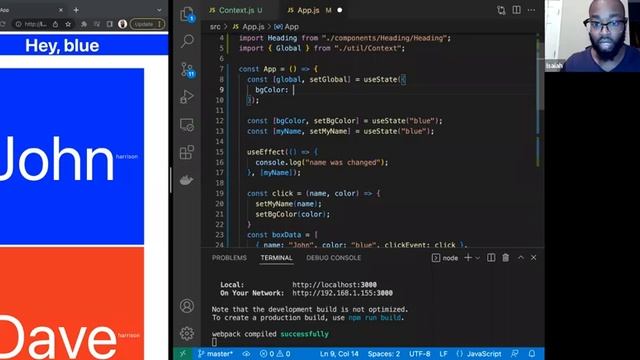This screenshot has width=640, height=360.
Task: Open the http://192.168.1.155:3000 network link
Action: coord(342,293)
